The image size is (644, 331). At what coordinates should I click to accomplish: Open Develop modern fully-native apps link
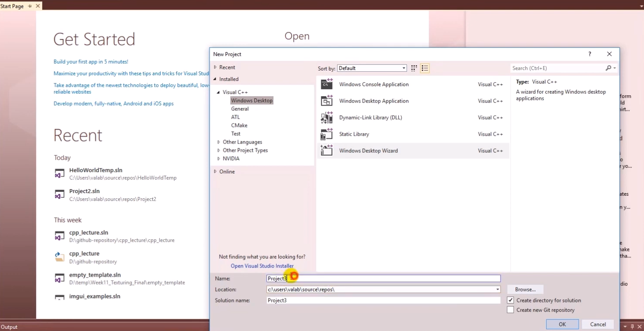(x=113, y=104)
